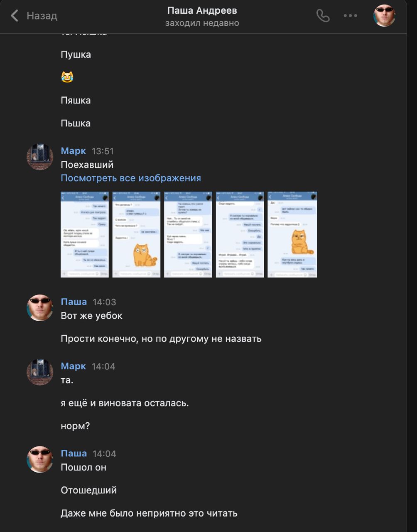The image size is (417, 532).
Task: Click sender name Паша at 14:03
Action: click(74, 302)
